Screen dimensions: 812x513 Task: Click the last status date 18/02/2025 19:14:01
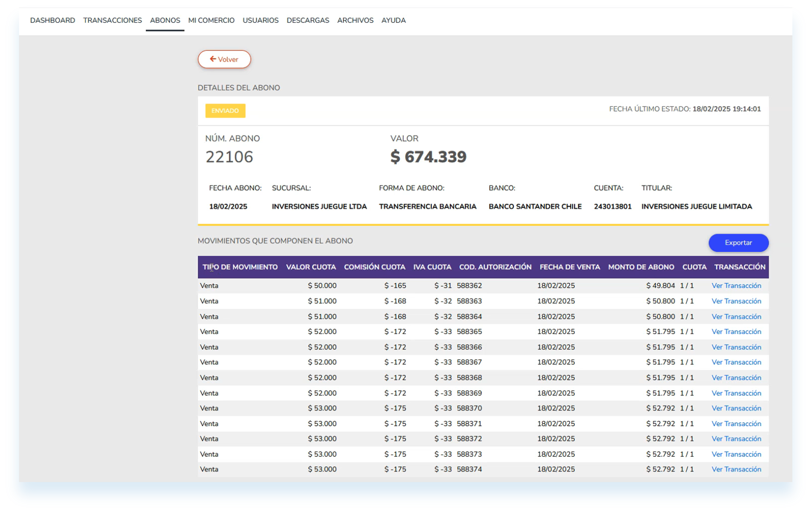pos(727,109)
